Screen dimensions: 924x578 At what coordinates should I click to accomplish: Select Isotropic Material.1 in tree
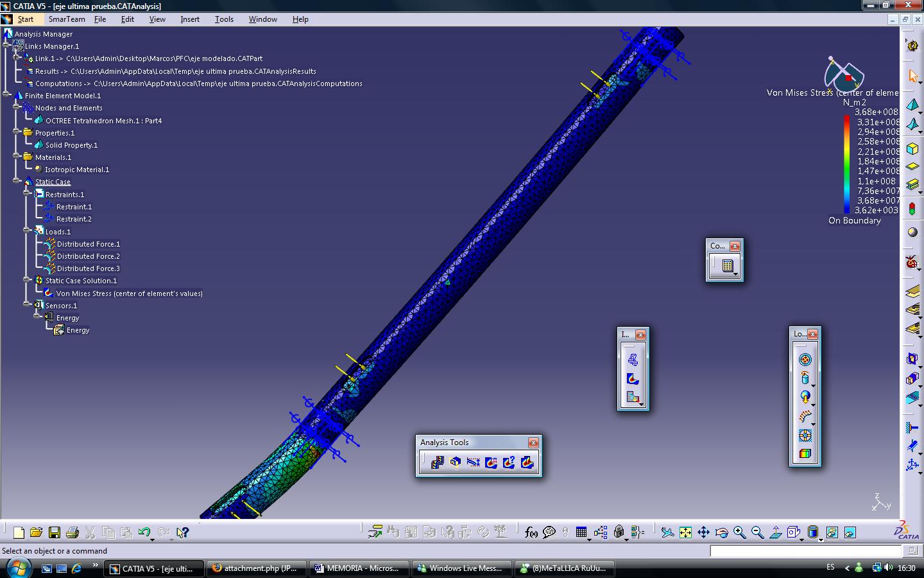tap(77, 170)
